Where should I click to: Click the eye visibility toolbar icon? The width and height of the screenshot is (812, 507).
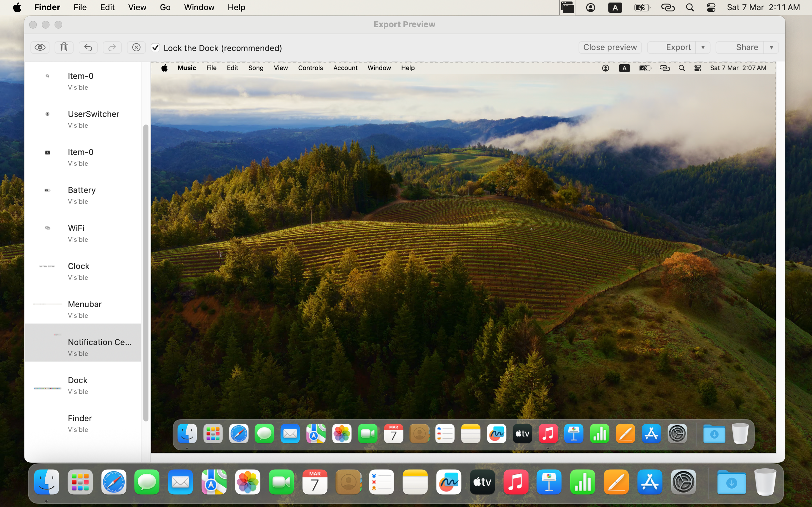pos(40,47)
